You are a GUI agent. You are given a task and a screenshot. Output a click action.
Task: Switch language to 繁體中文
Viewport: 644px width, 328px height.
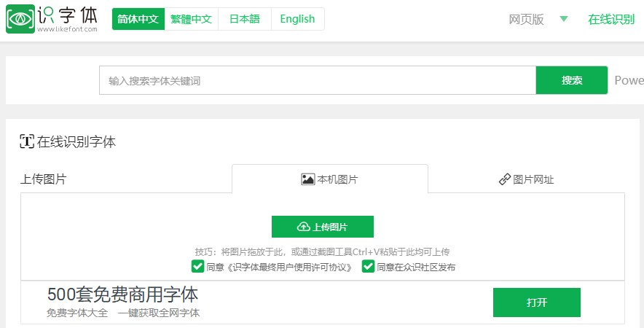(x=191, y=19)
